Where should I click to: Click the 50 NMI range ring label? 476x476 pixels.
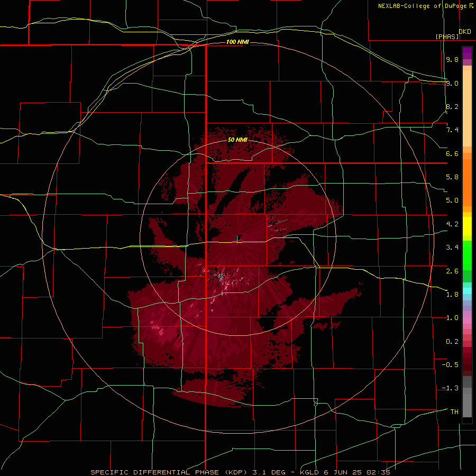(x=237, y=140)
